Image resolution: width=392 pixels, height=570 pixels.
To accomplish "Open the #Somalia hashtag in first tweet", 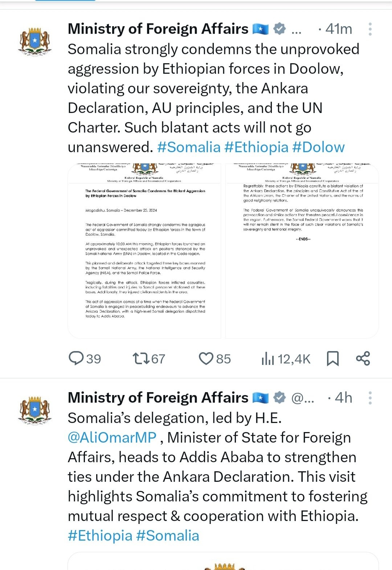I will point(189,147).
